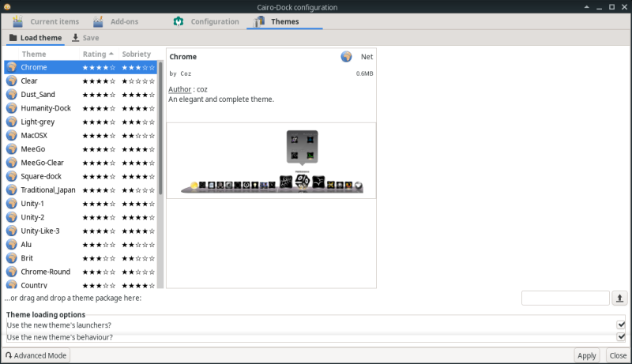Click the Chrome theme preview image
The image size is (632, 364).
tap(271, 160)
